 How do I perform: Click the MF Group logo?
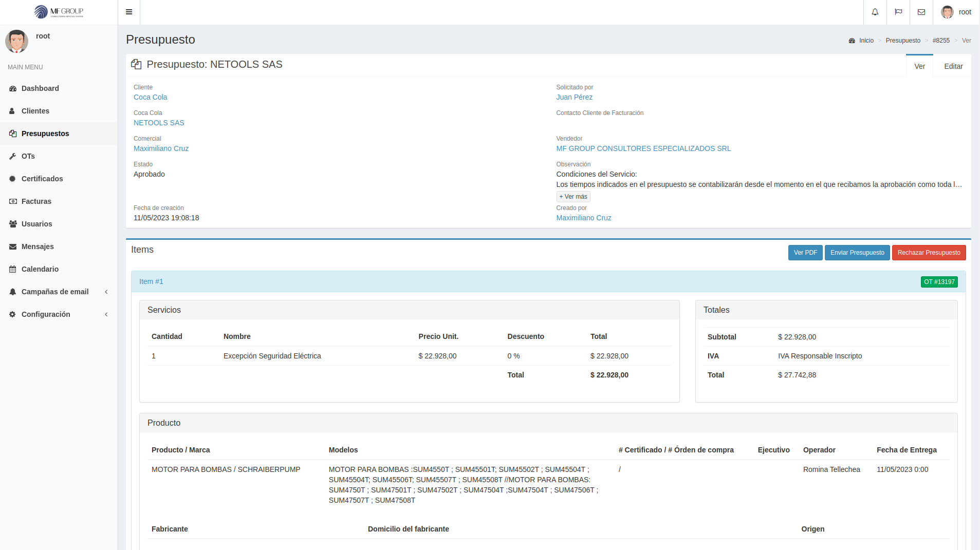tap(59, 12)
